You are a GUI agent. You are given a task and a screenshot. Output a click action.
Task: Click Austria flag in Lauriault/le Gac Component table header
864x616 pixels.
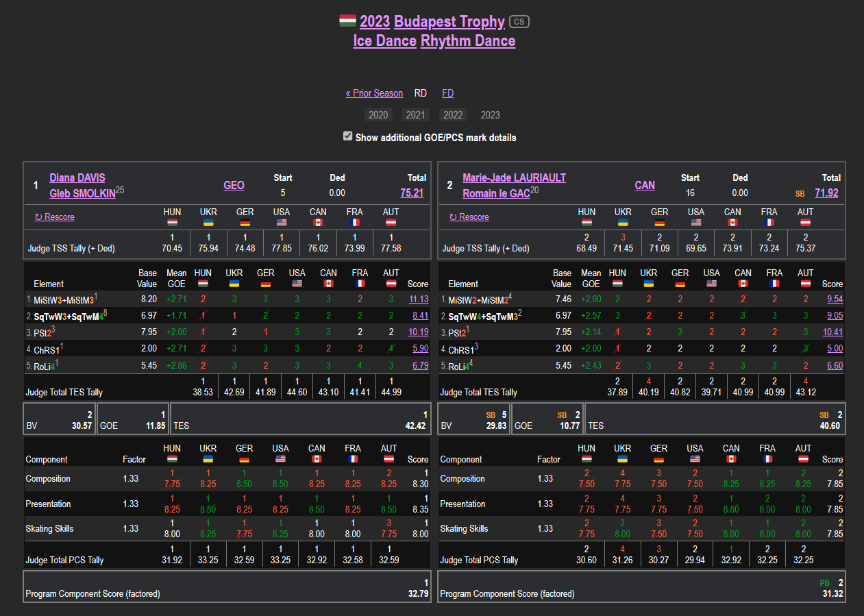coord(804,459)
